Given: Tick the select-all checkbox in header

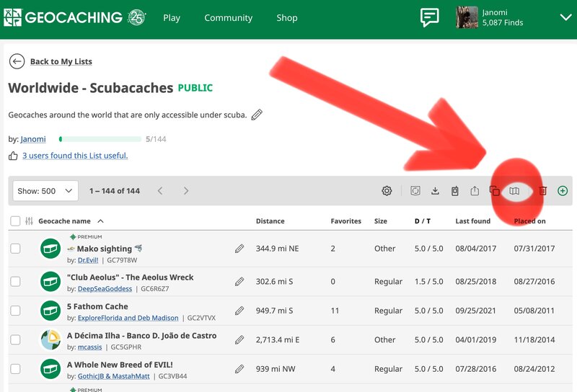Looking at the screenshot, I should (x=15, y=221).
